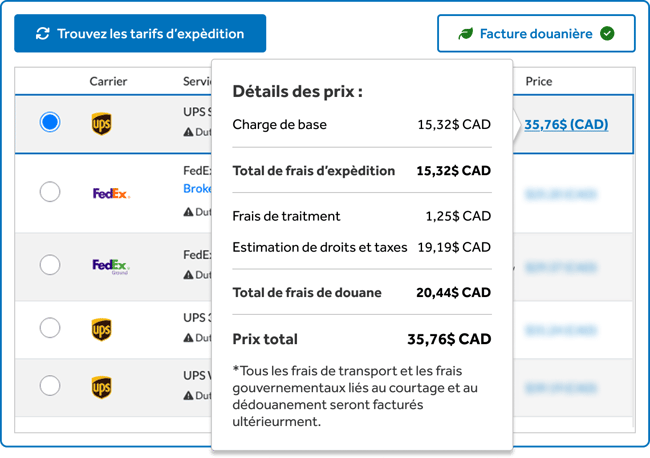Click the Frais de traitment label
Screen dimensions: 650x458
286,216
